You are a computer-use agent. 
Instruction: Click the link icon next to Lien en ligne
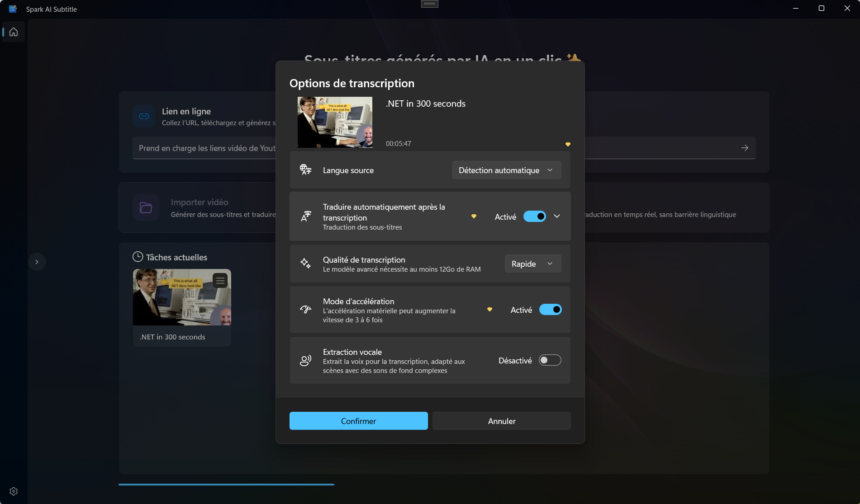[143, 116]
